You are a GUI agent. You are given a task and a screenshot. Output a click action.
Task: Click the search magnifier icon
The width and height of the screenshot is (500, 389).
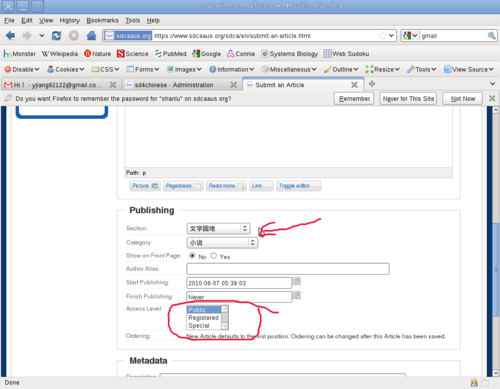click(491, 35)
